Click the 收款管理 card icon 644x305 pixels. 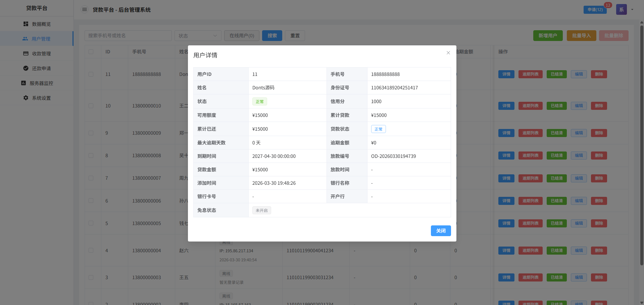(26, 53)
